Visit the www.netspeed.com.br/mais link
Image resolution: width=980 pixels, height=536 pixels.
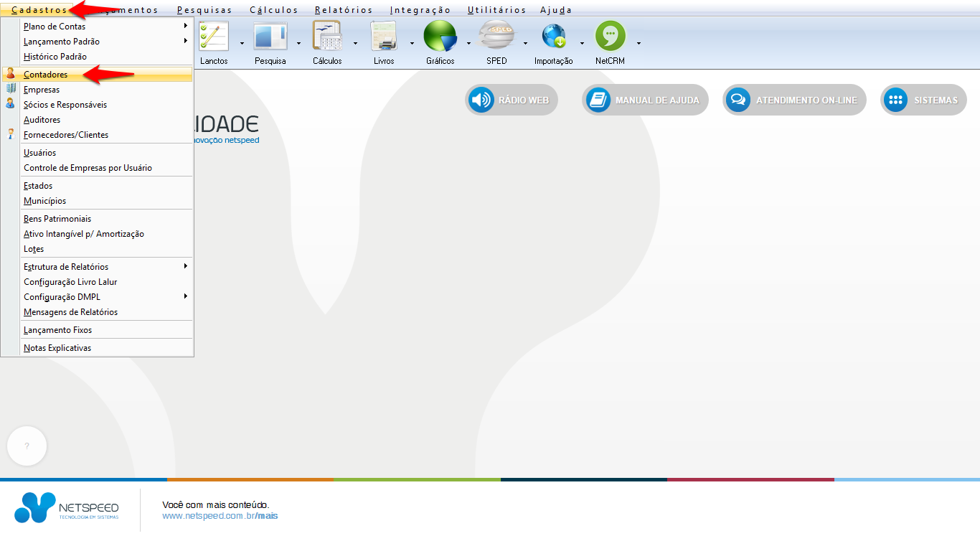[x=220, y=516]
